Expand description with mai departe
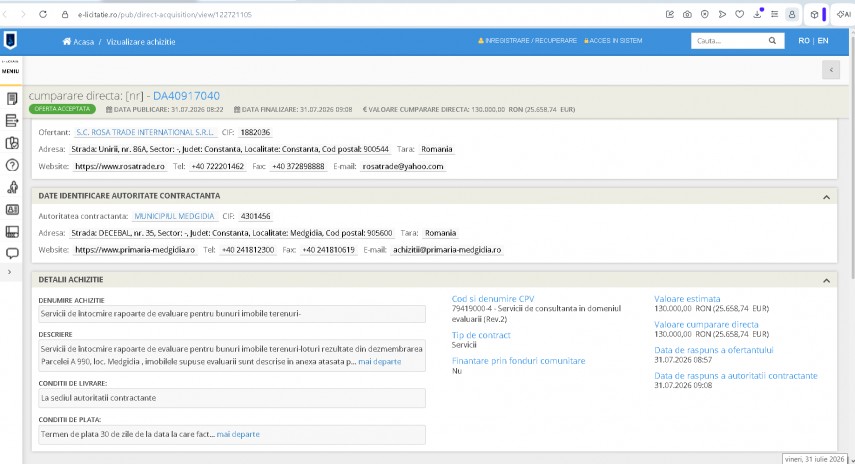This screenshot has height=464, width=855. [x=380, y=361]
